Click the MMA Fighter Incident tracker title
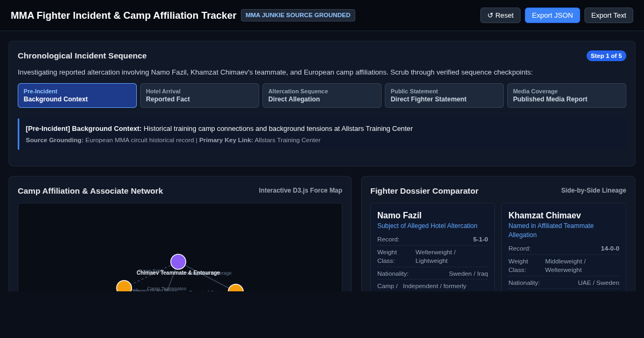Viewport: 644px width, 338px height. pos(123,16)
